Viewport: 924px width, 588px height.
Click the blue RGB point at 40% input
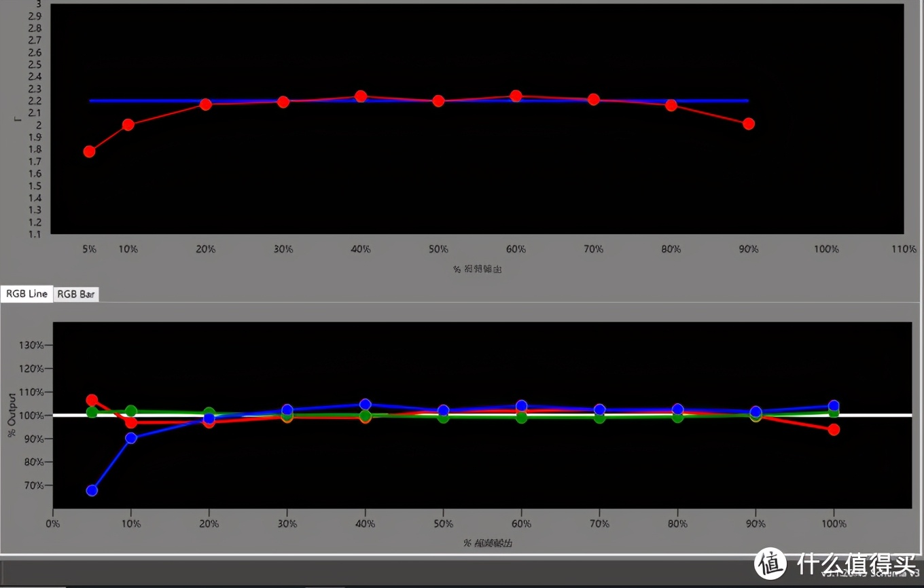pos(366,405)
